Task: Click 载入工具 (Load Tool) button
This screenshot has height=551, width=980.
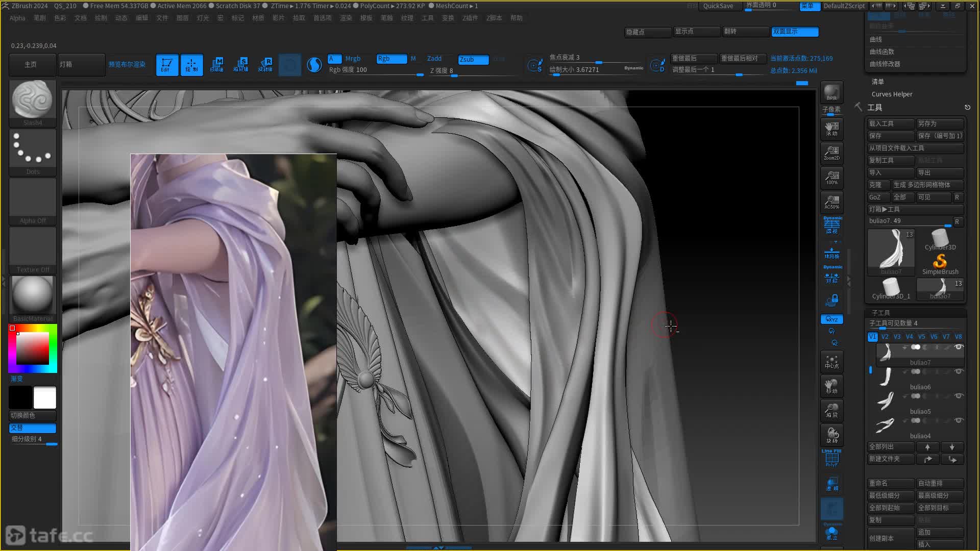Action: pos(891,124)
